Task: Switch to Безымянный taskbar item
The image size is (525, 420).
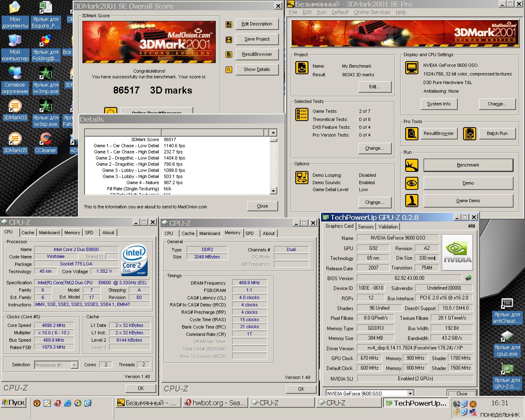Action: (x=148, y=403)
